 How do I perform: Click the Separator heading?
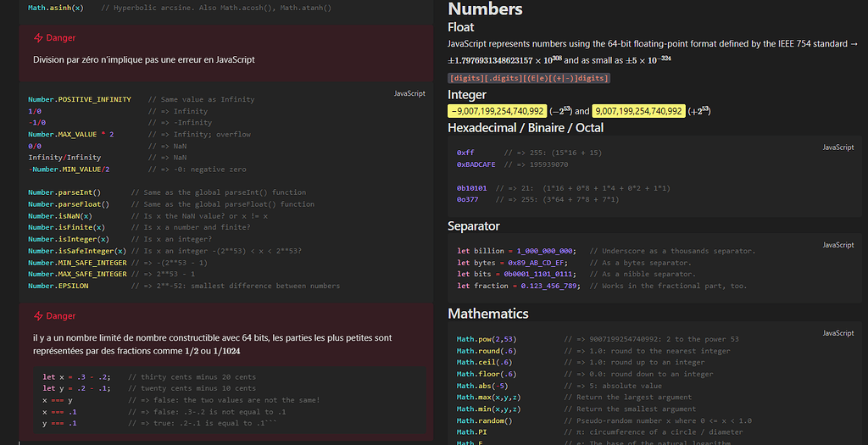(474, 226)
